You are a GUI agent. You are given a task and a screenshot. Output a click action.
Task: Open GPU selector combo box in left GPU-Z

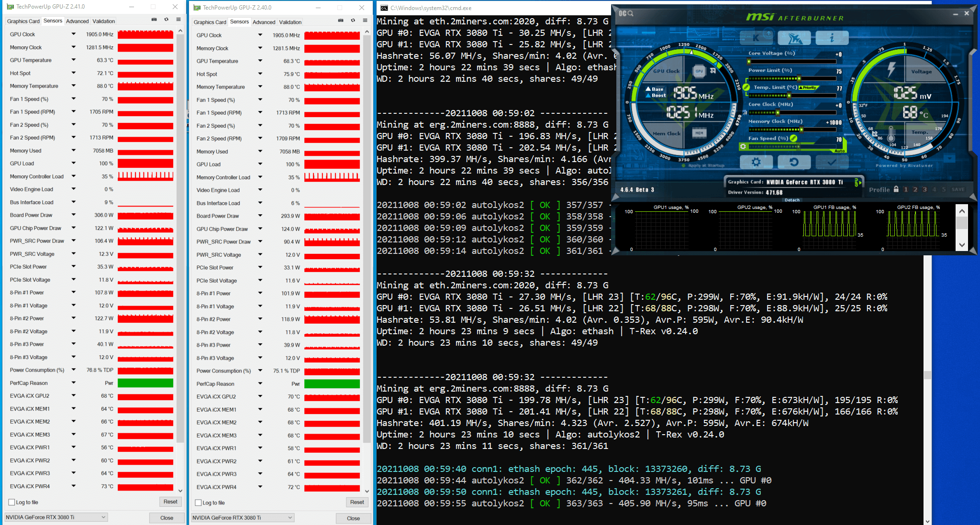point(56,517)
